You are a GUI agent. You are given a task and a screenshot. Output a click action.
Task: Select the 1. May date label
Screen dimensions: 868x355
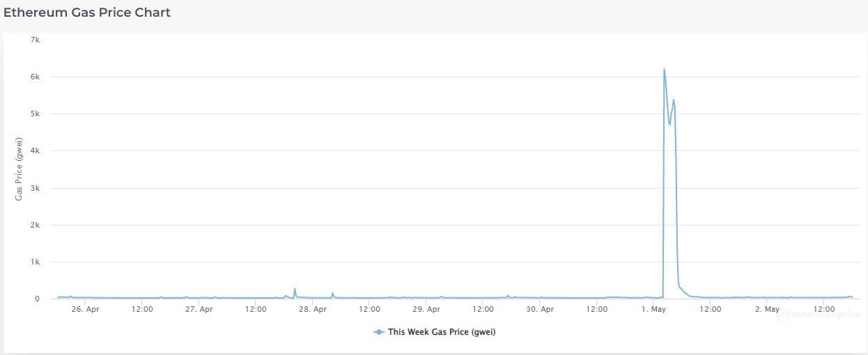coord(654,309)
